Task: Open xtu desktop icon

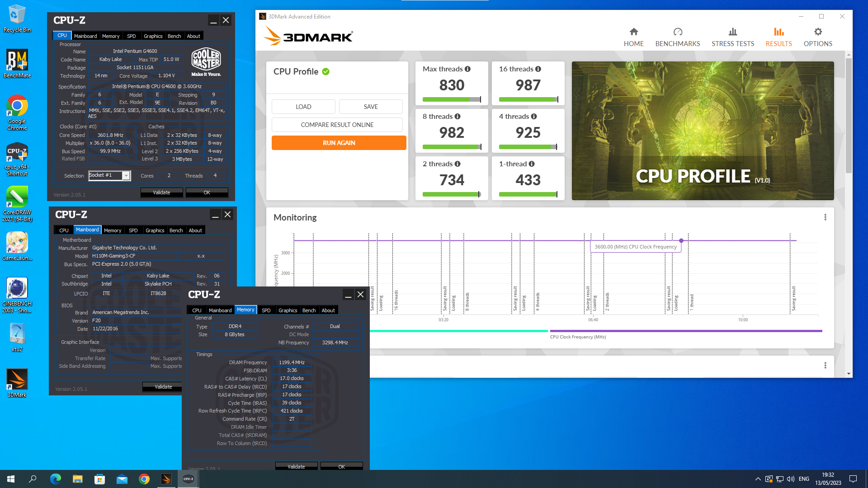Action: coord(17,338)
